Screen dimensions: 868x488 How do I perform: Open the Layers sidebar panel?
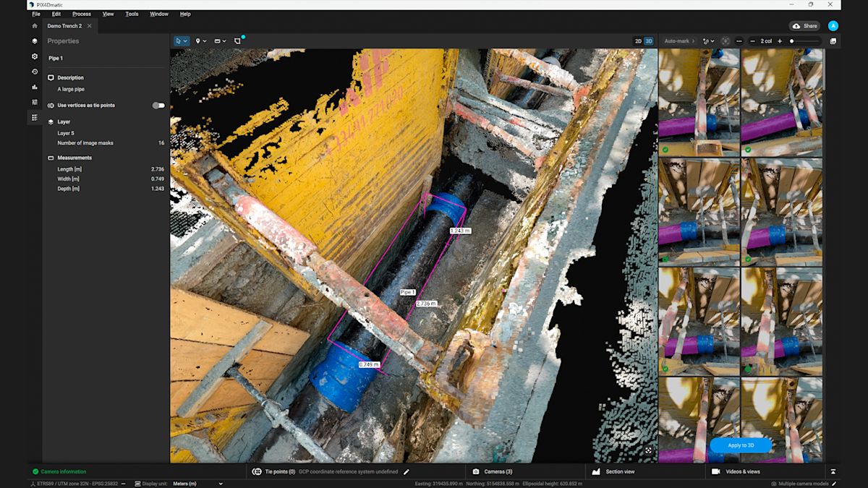(34, 41)
